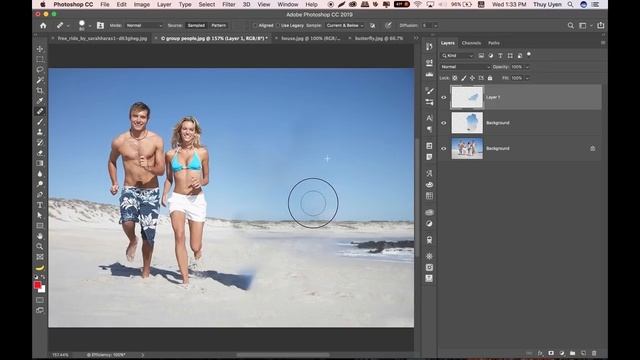Select the Healing Brush tool

click(x=40, y=111)
